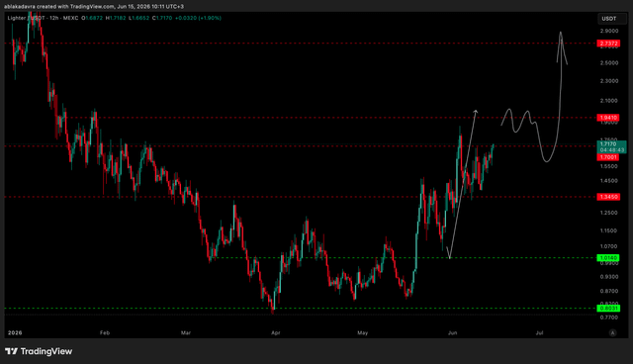Click the 0.8700 price axis value
The width and height of the screenshot is (633, 364).
coord(609,291)
